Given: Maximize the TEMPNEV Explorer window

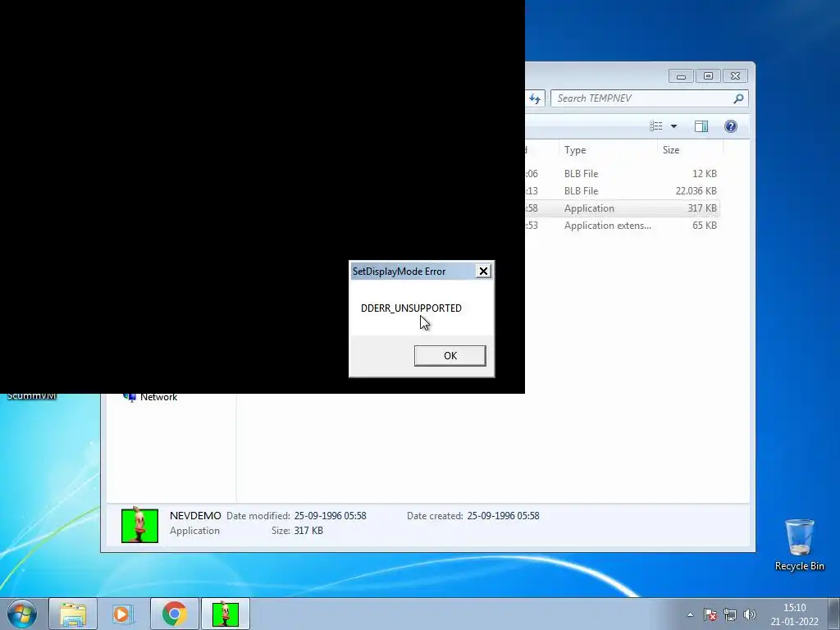Looking at the screenshot, I should point(708,76).
